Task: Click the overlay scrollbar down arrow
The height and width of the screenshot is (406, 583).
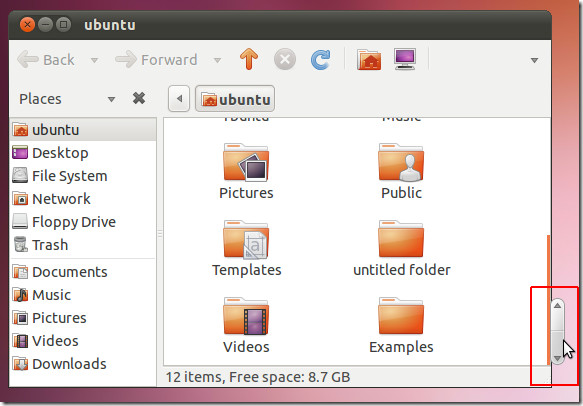Action: pos(557,358)
